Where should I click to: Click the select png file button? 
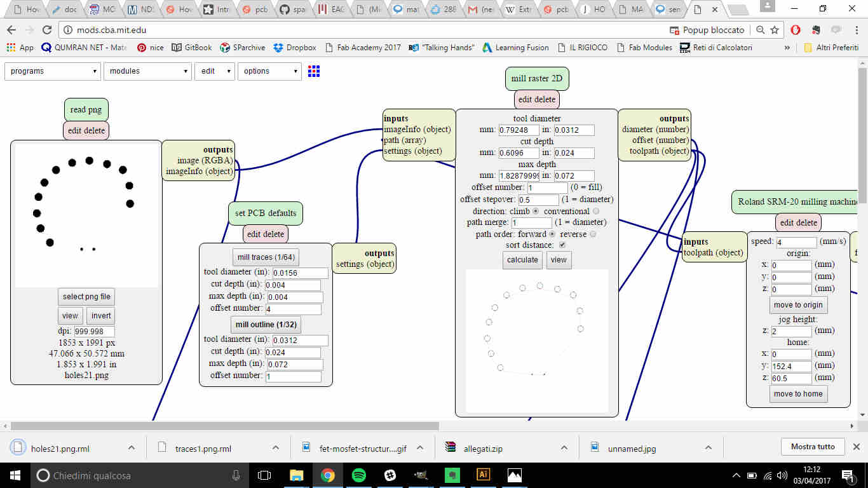[x=86, y=296]
